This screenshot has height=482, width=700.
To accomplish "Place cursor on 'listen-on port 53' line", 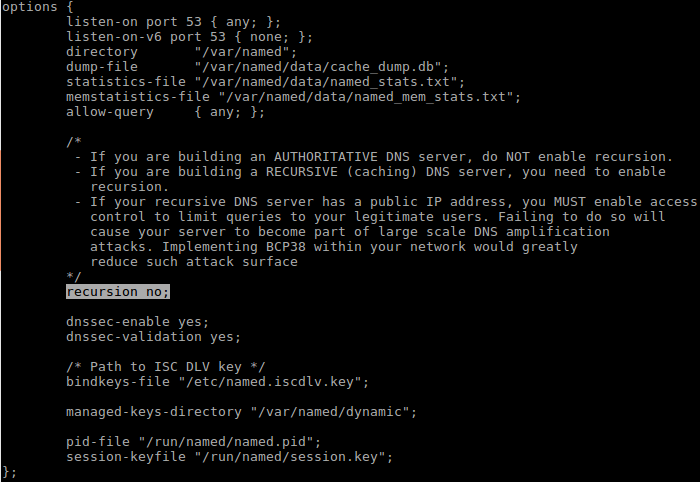I will pyautogui.click(x=173, y=22).
